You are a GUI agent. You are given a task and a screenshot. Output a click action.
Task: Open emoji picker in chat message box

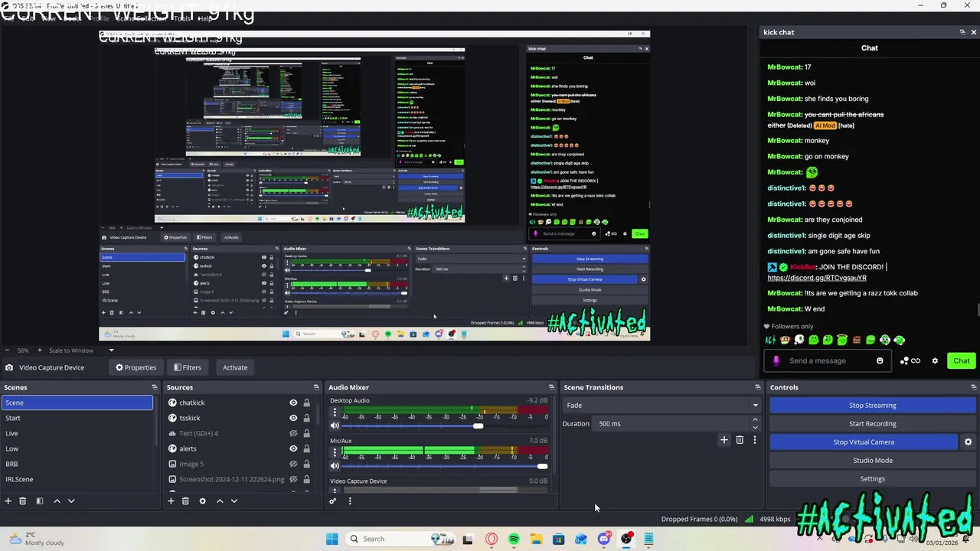point(880,360)
